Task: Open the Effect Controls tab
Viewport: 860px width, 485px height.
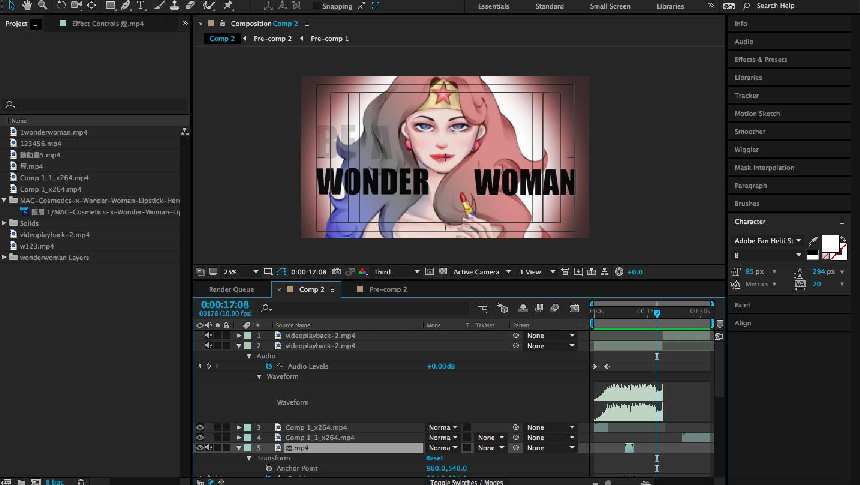Action: [108, 24]
